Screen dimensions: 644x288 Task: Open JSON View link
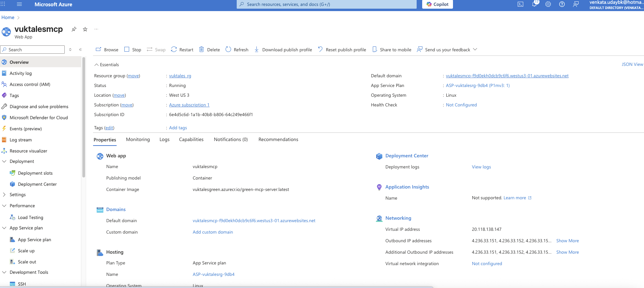(x=632, y=64)
